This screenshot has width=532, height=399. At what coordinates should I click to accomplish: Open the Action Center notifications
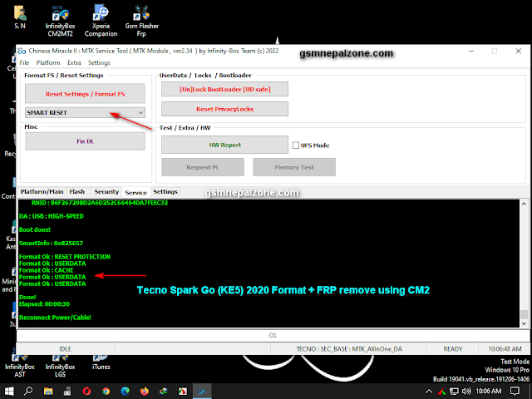(515, 392)
